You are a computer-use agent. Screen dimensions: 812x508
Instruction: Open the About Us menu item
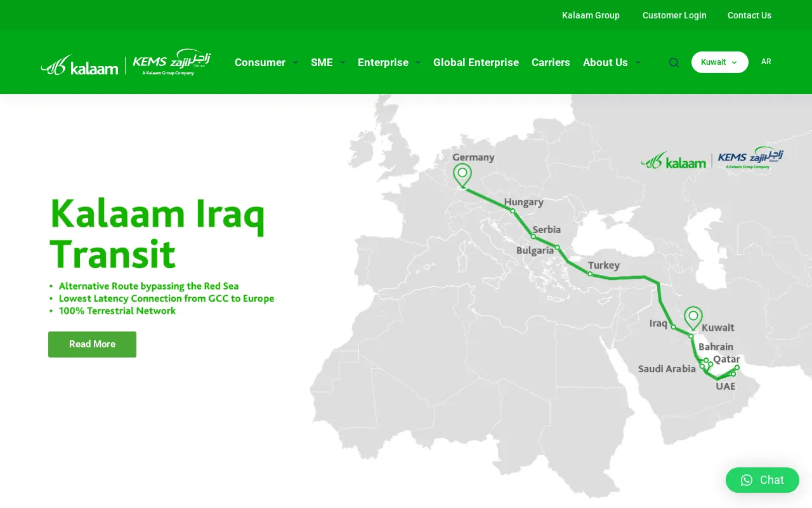click(x=605, y=62)
